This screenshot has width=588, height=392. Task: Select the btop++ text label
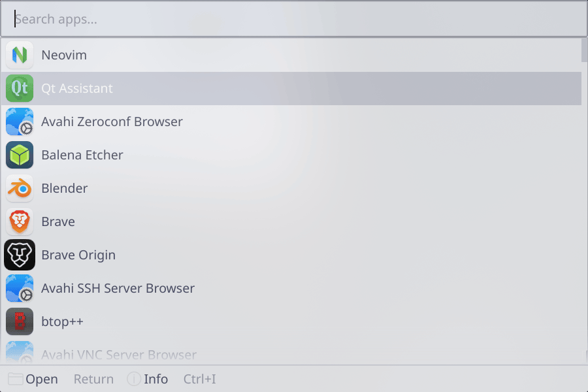pyautogui.click(x=62, y=322)
